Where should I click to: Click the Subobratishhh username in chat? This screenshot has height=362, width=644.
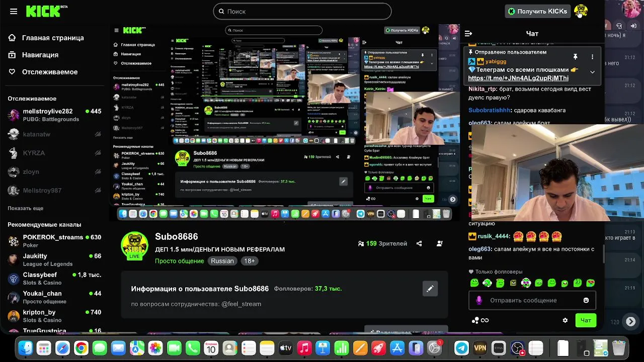click(x=490, y=110)
